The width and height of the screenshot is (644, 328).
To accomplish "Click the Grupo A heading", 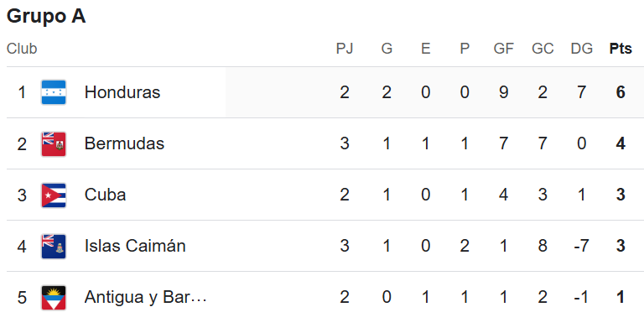I will (x=46, y=17).
